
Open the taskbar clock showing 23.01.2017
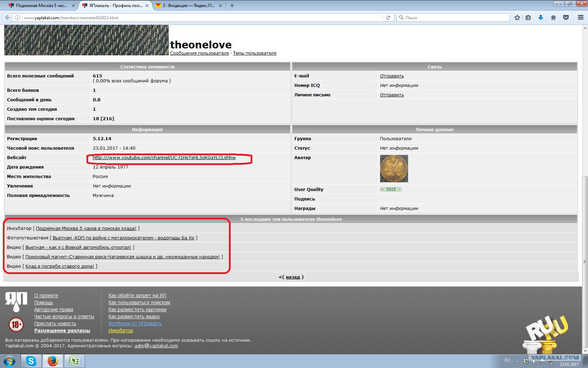[569, 362]
